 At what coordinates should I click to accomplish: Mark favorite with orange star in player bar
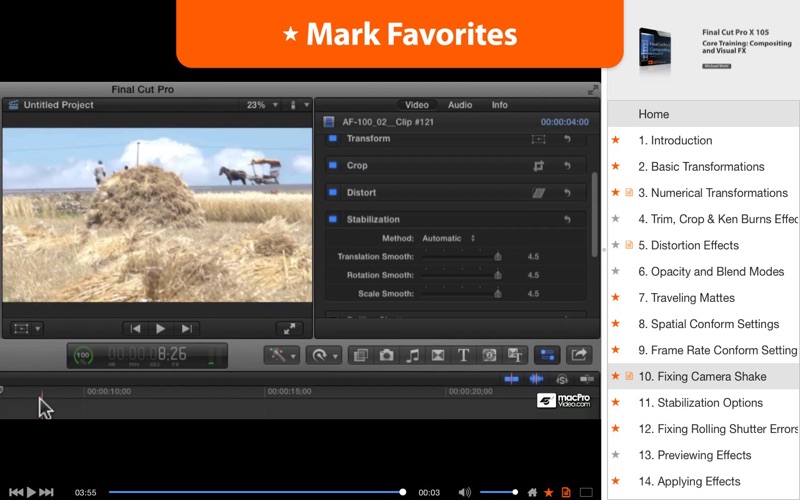click(x=549, y=492)
